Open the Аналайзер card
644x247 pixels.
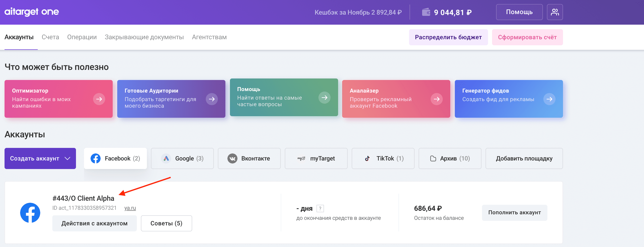pyautogui.click(x=396, y=99)
